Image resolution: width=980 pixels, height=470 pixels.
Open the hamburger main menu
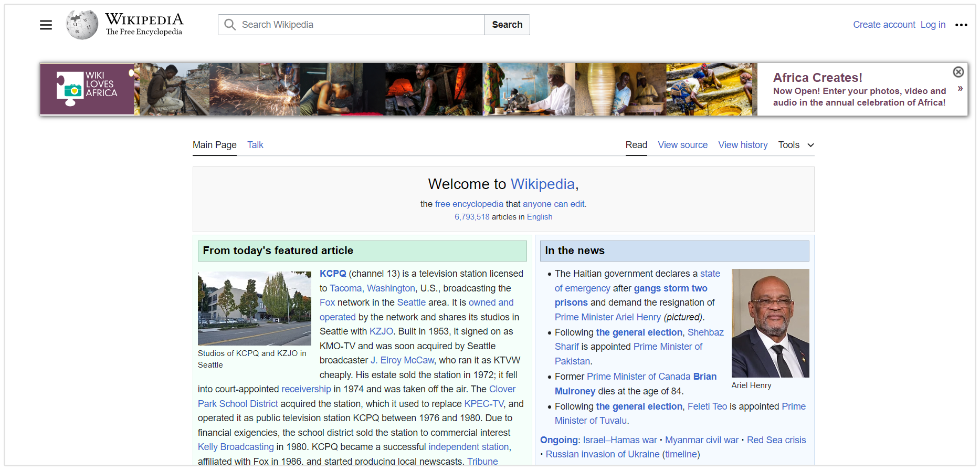coord(46,25)
